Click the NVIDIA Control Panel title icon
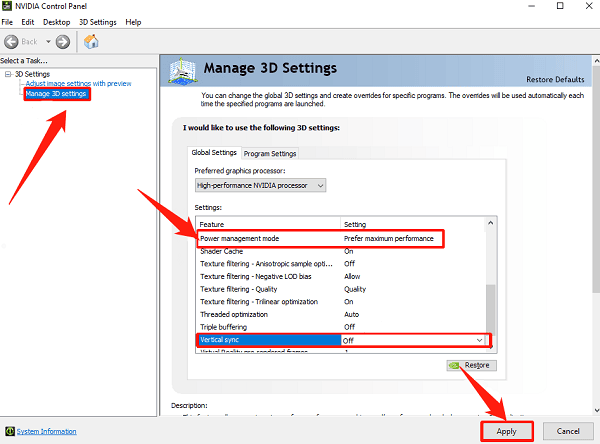The height and width of the screenshot is (444, 600). click(x=7, y=6)
